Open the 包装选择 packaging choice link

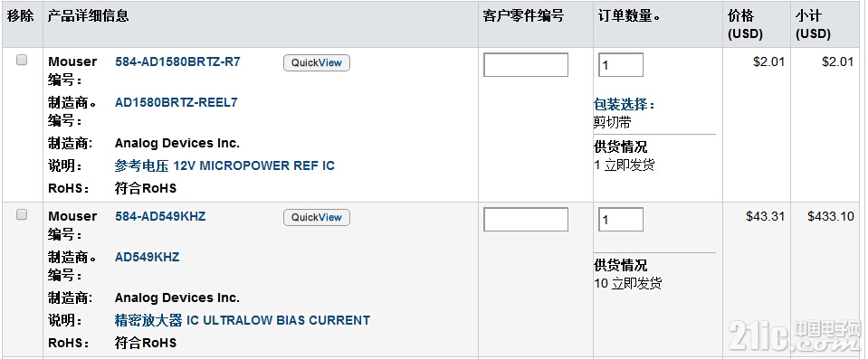tap(625, 105)
